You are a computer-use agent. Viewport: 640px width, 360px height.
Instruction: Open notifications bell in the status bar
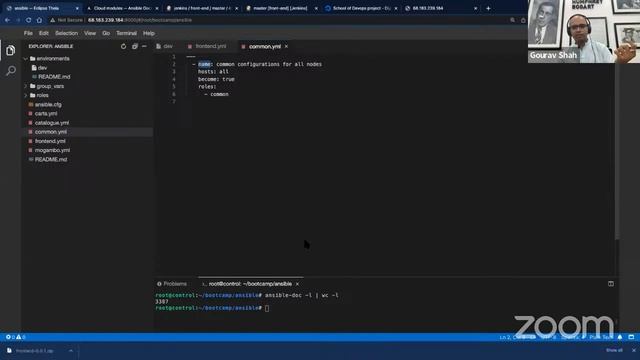coord(620,337)
